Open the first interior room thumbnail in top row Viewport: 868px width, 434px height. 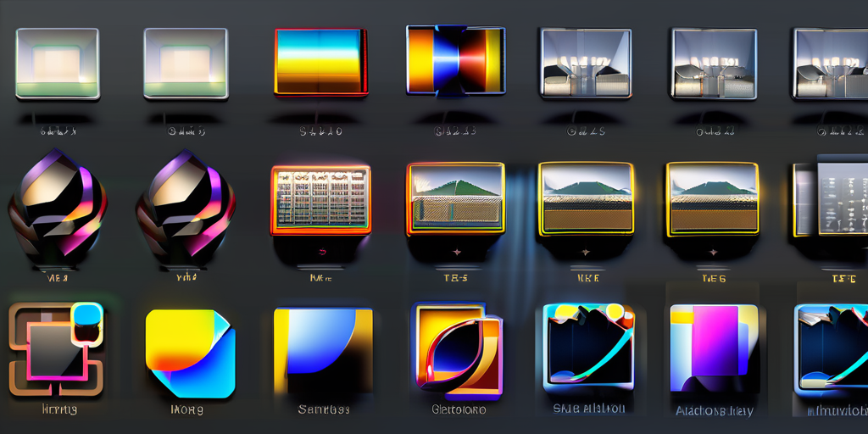(586, 64)
